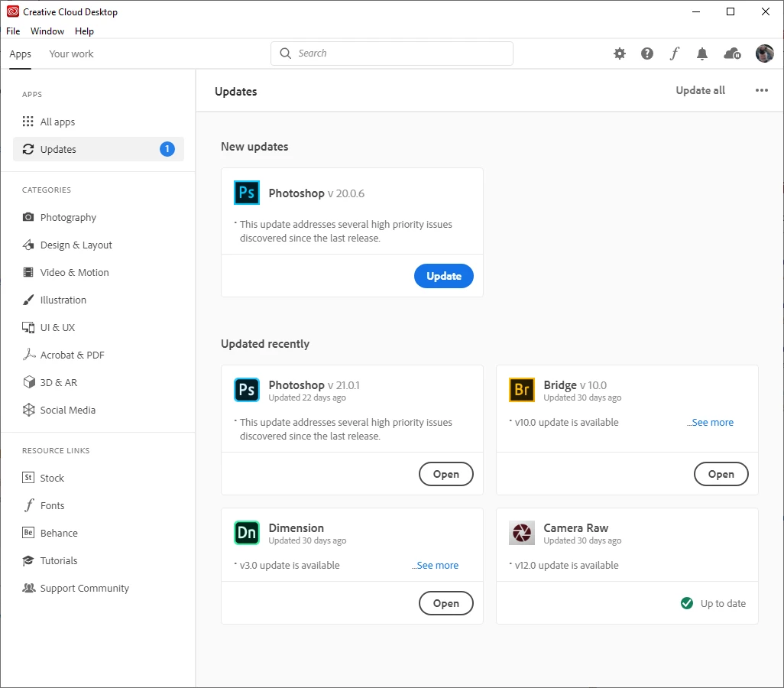Click the Camera Raw app icon
The width and height of the screenshot is (784, 688).
521,533
